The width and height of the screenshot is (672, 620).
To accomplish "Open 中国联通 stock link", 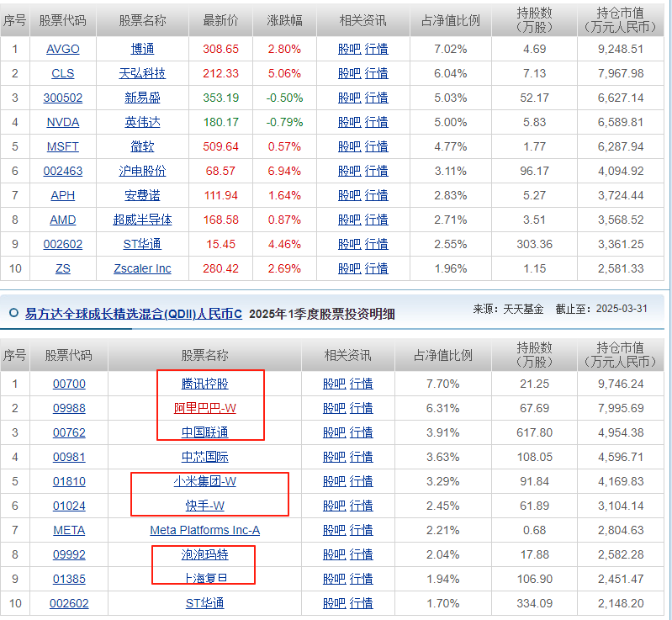I will coord(205,432).
